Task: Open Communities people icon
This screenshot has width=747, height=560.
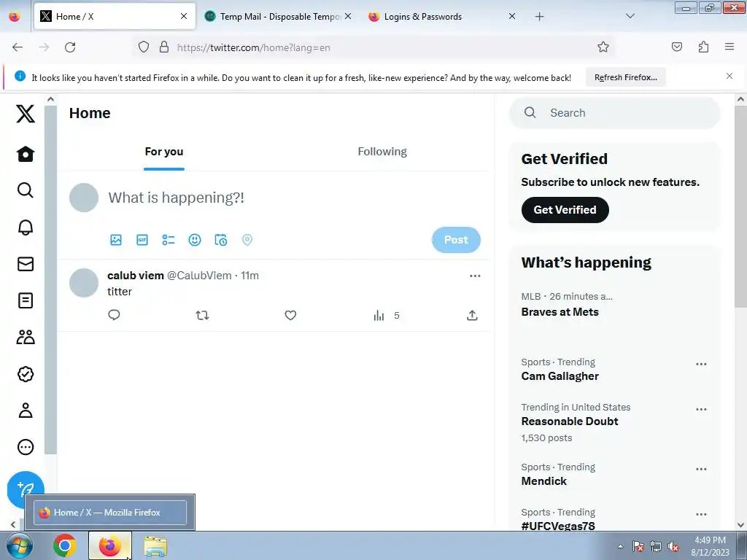Action: tap(26, 337)
